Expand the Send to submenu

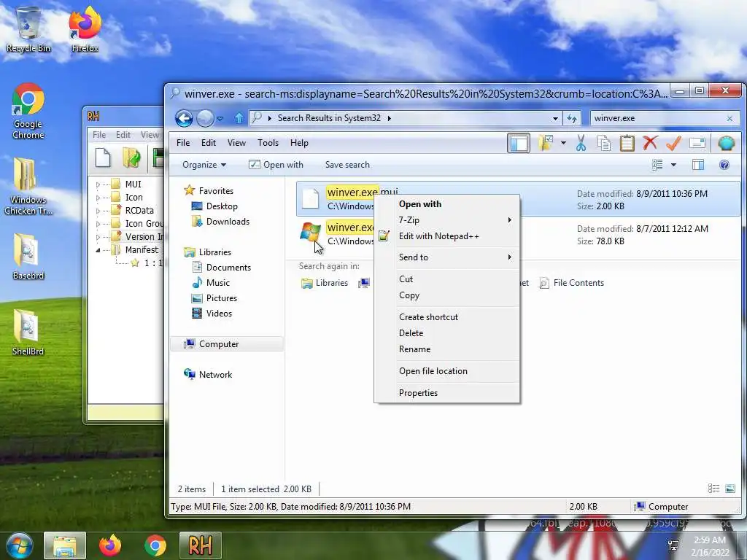pos(447,257)
